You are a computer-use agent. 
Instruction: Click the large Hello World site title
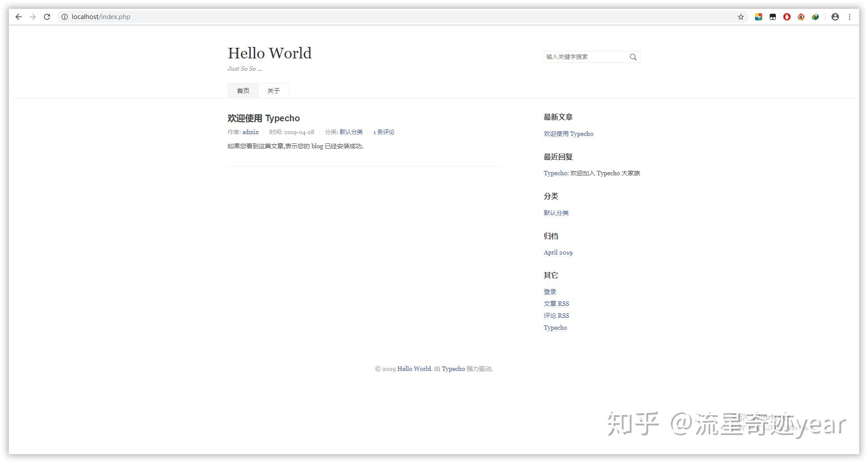270,53
